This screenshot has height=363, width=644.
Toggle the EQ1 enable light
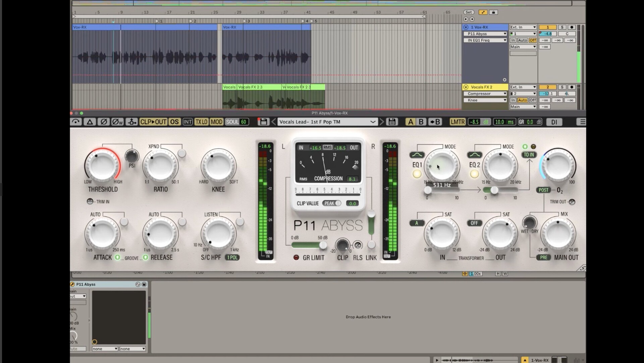pos(417,174)
